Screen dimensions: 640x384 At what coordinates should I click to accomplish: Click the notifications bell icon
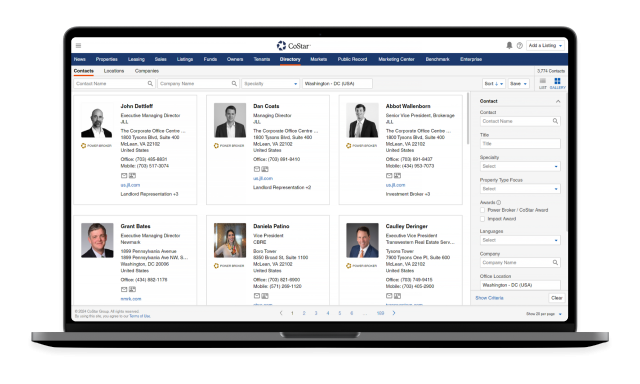pyautogui.click(x=509, y=46)
